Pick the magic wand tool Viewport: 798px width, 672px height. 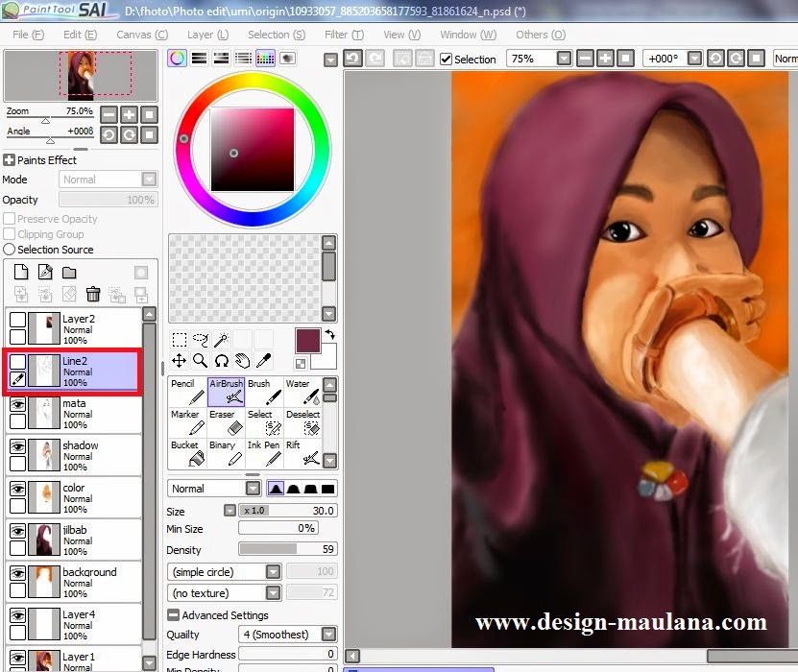[x=222, y=339]
